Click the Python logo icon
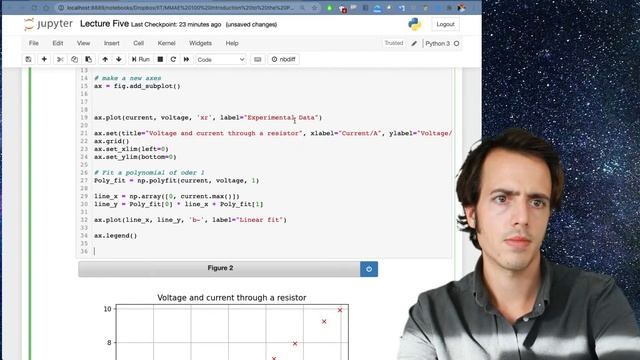 (x=415, y=24)
